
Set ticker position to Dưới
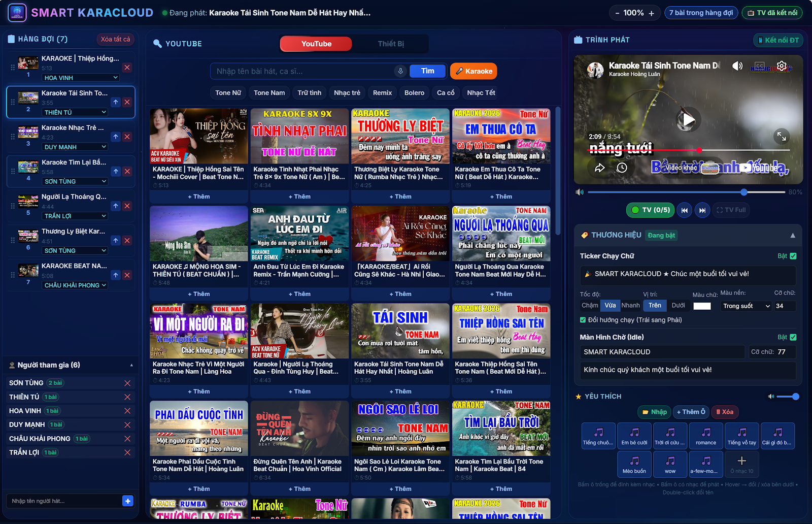pos(678,306)
